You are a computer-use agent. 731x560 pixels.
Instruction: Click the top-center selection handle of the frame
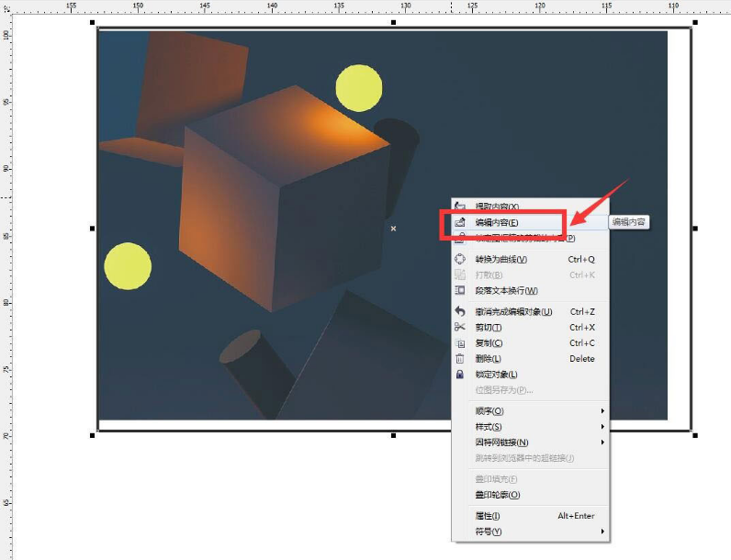[394, 22]
